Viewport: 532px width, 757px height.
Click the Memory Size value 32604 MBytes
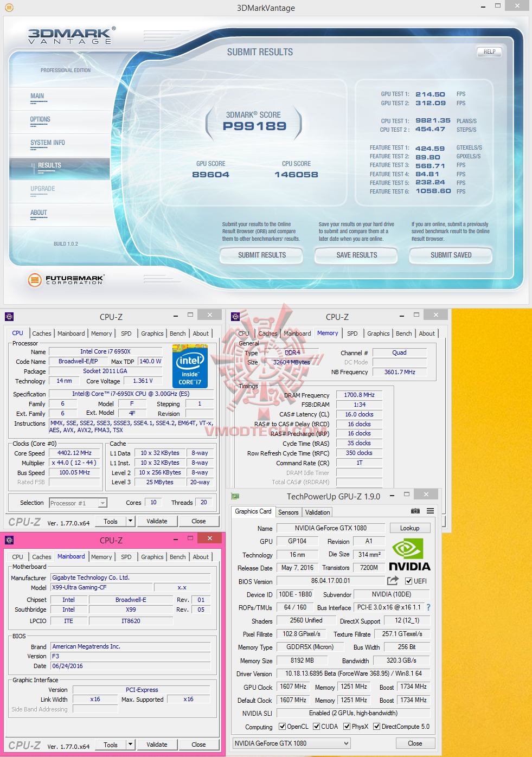(292, 362)
